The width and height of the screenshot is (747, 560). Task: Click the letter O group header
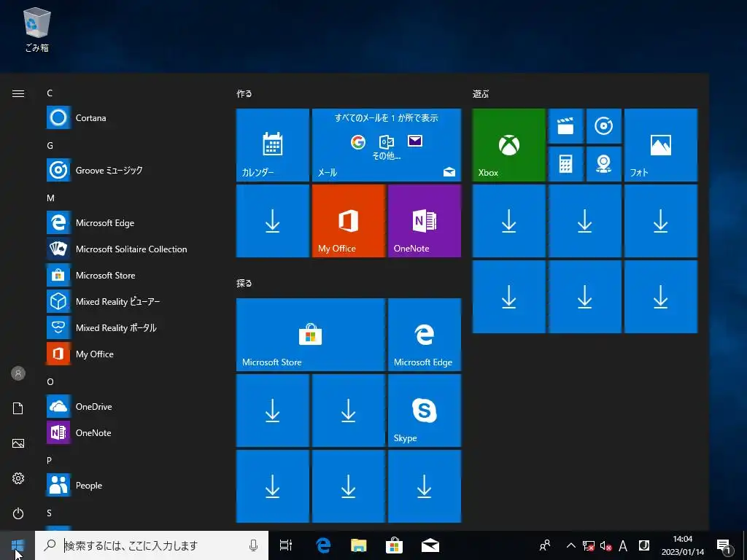click(50, 381)
